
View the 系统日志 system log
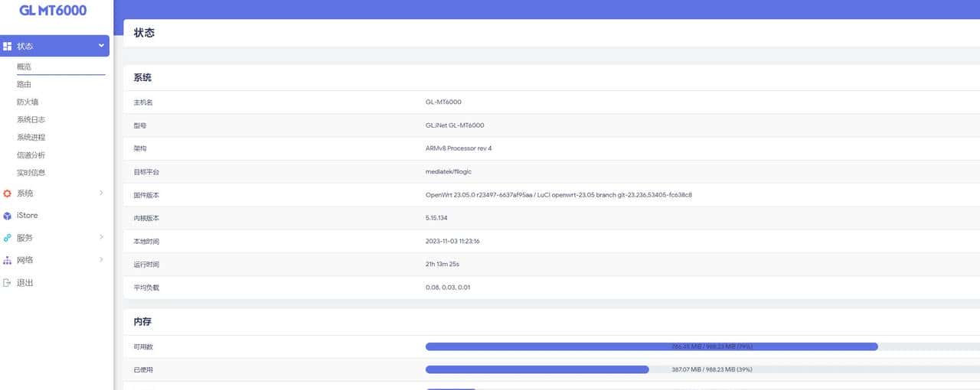tap(31, 120)
